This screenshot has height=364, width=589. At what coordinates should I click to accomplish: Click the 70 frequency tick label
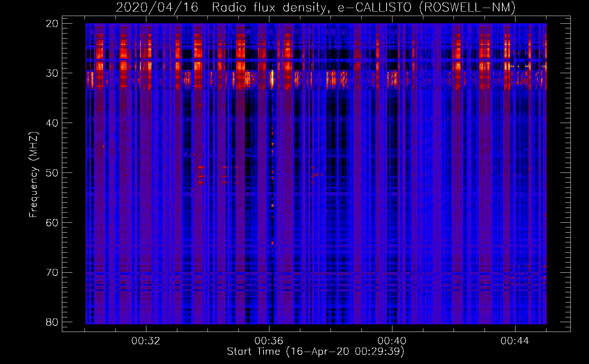point(52,273)
